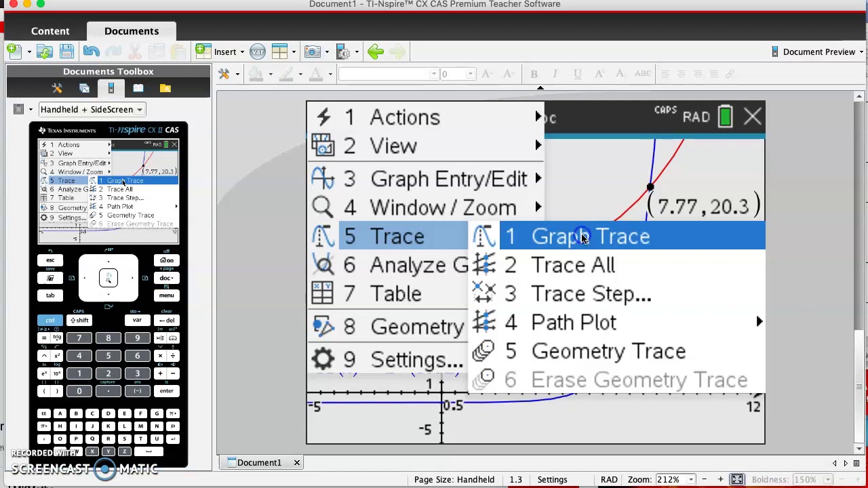Click the workspace tools wrench icon
This screenshot has width=868, height=488.
click(224, 74)
